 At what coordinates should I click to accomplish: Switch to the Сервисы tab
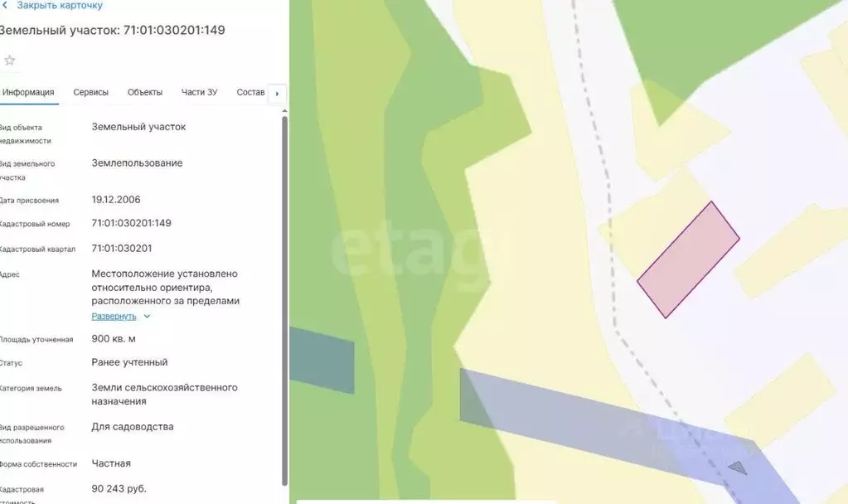91,93
